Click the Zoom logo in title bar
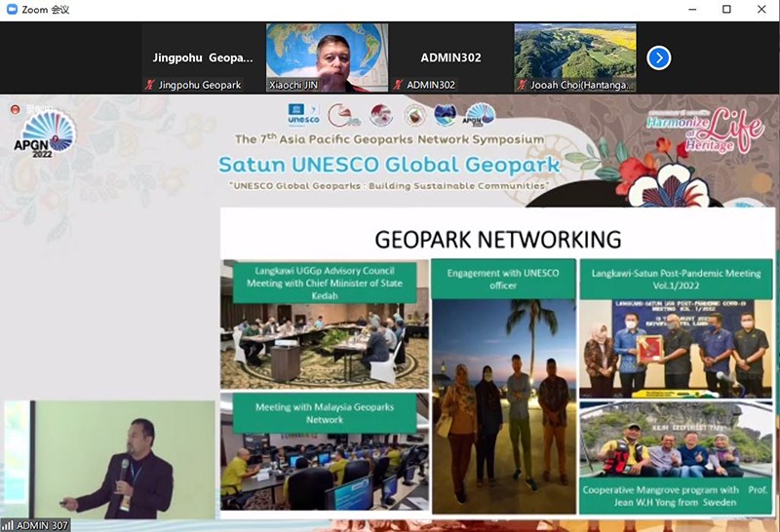The image size is (780, 532). [10, 10]
